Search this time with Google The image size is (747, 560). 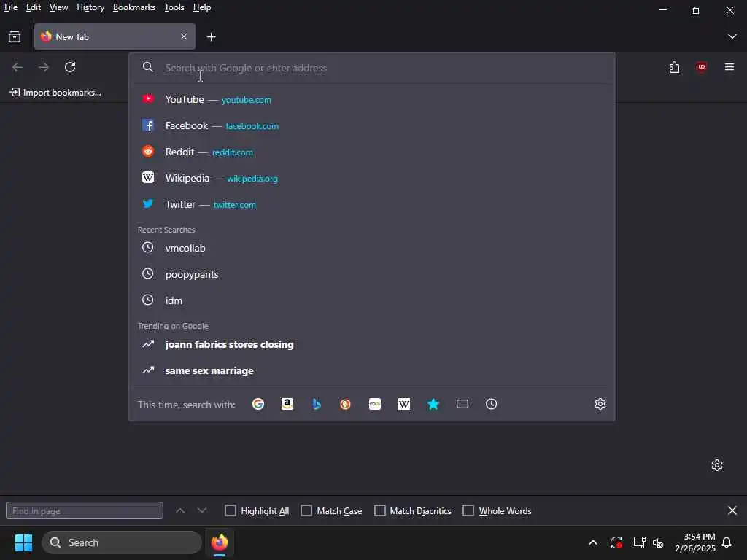[x=258, y=404]
